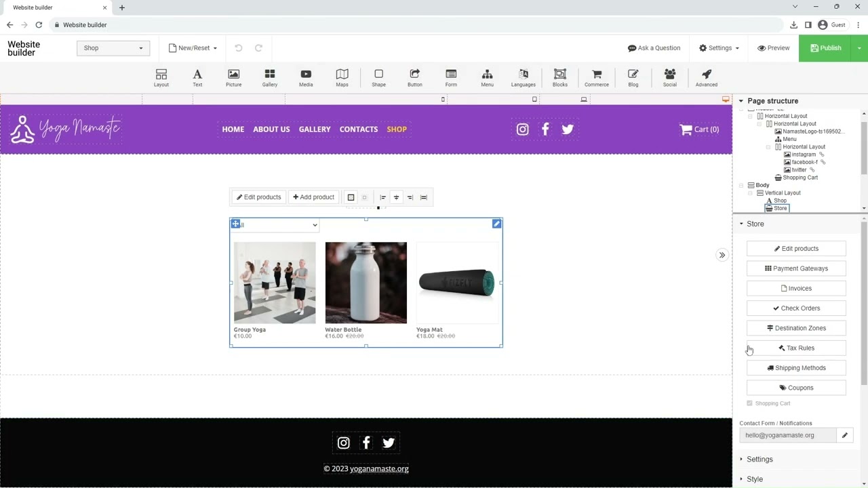
Task: Open Tax Rules settings
Action: (796, 348)
